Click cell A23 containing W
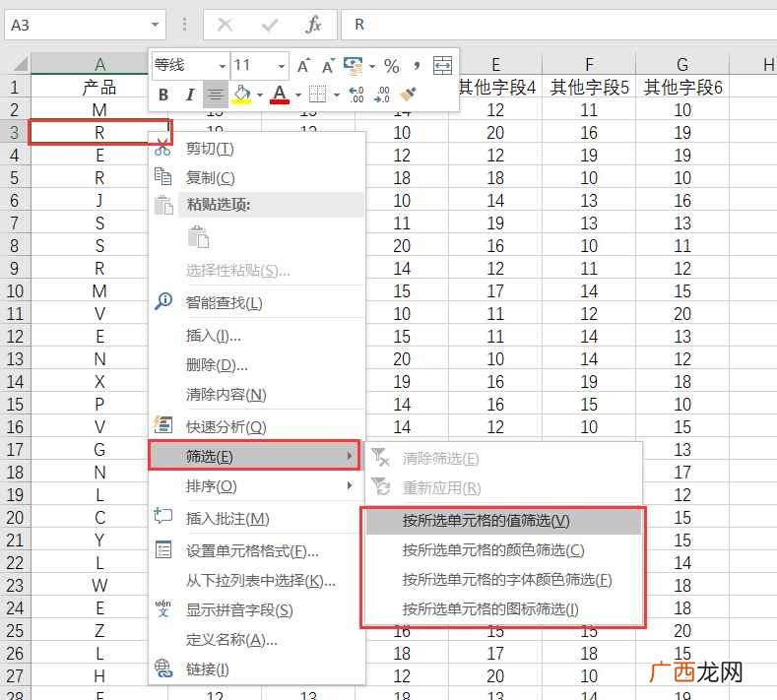Viewport: 777px width, 700px height. click(90, 585)
